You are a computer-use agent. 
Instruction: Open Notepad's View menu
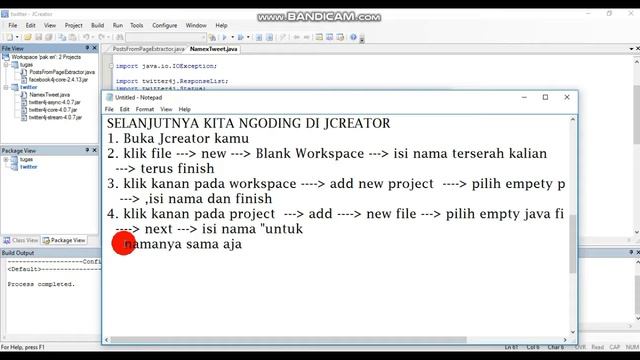click(x=166, y=109)
